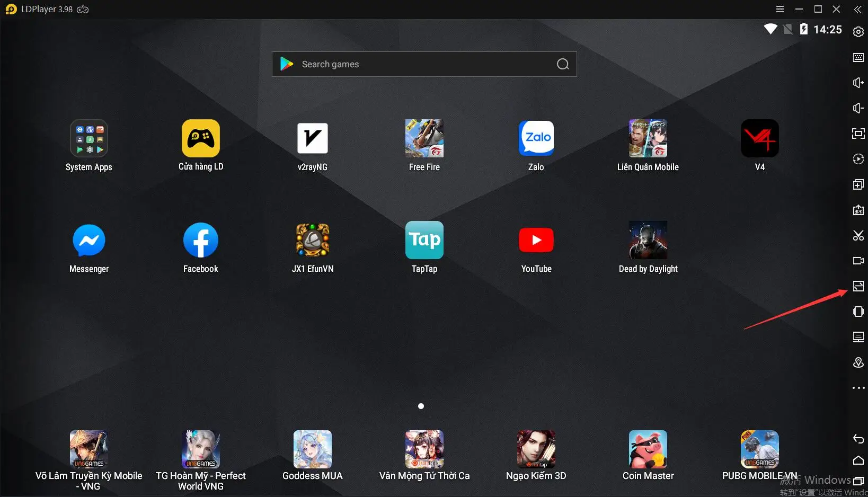Launch Dead by Daylight game

point(648,240)
